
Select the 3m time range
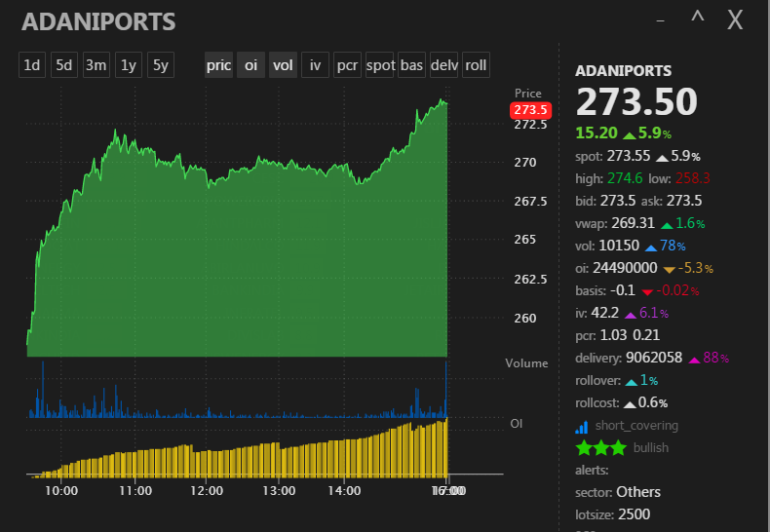tap(96, 65)
